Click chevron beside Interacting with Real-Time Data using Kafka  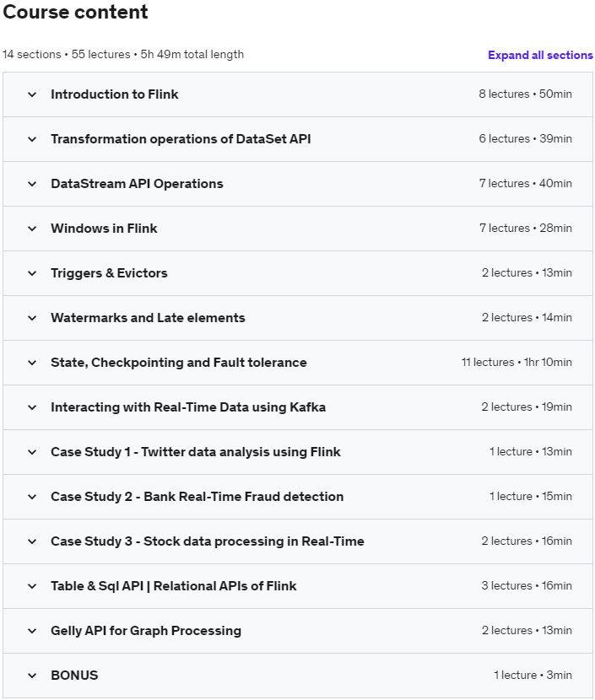(32, 407)
